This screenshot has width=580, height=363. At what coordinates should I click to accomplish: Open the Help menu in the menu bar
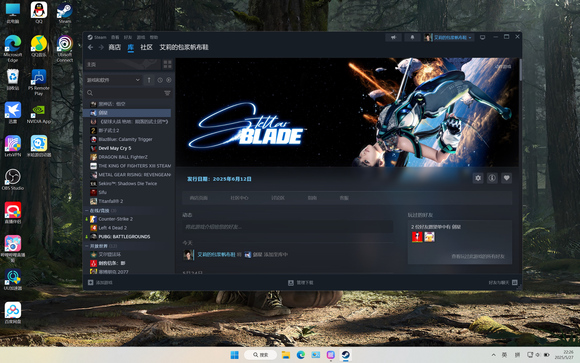[x=154, y=37]
